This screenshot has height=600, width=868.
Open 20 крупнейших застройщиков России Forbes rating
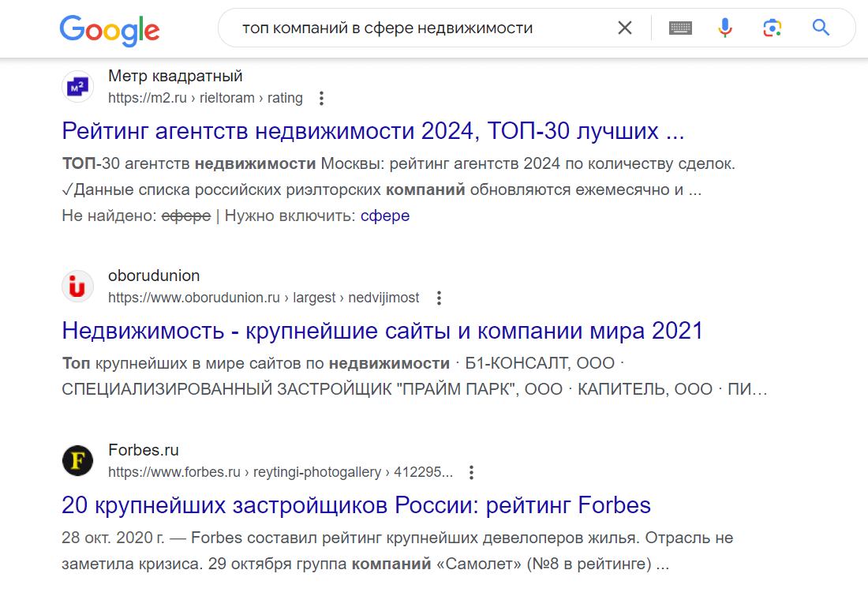pos(357,505)
